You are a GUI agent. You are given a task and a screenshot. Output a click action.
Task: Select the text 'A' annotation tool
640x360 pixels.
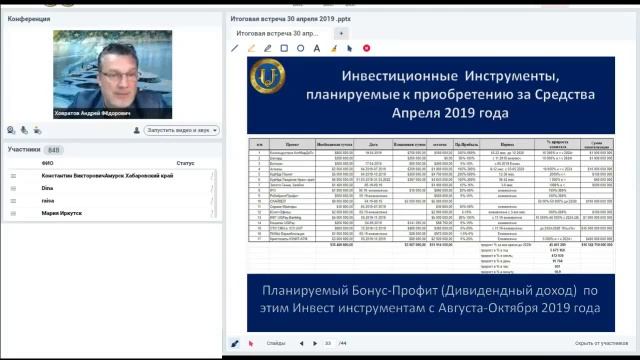(x=317, y=48)
